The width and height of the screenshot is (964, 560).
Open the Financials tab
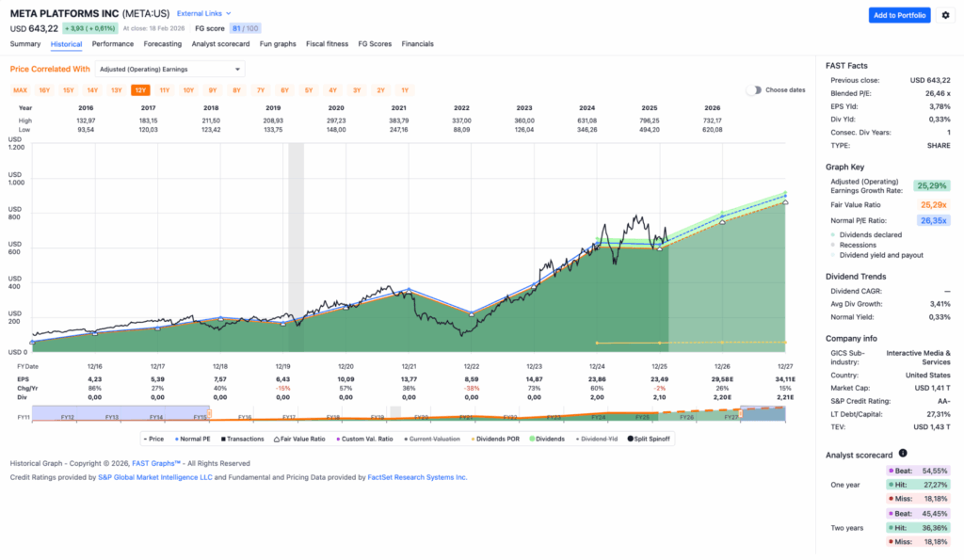[x=417, y=44]
